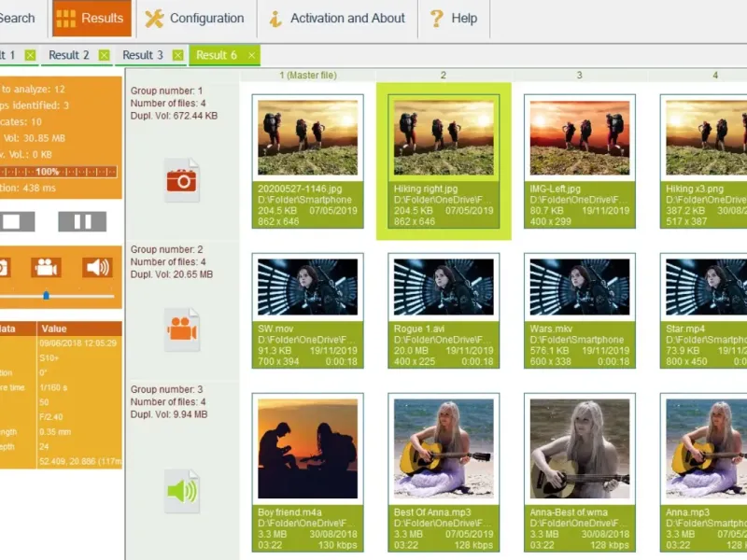Click the video camera icon for group 2
Viewport: 747px width, 560px height.
pos(182,329)
